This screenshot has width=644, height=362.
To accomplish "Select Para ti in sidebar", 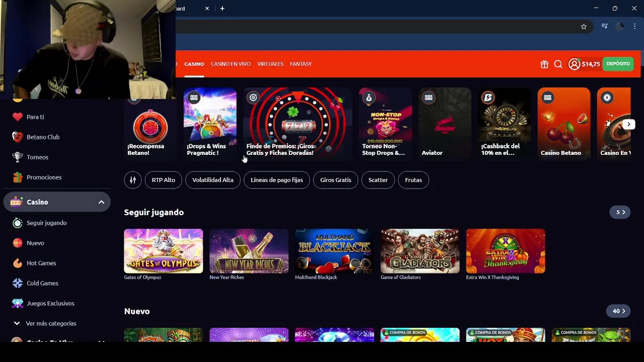I will point(35,117).
